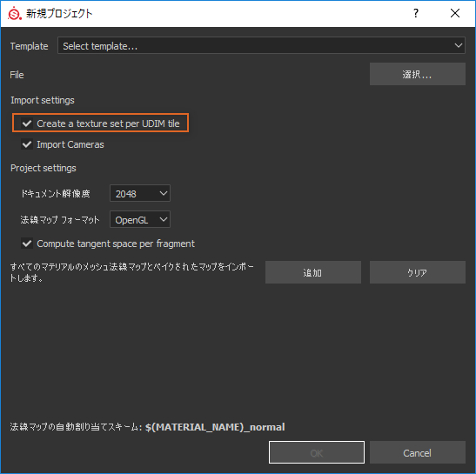Click the help question mark icon
The image size is (476, 474).
click(416, 13)
